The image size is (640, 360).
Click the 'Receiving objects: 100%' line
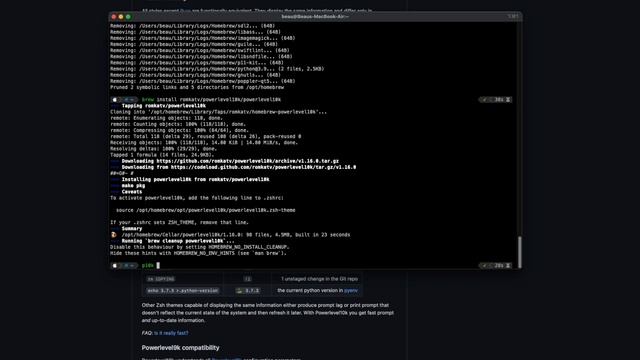(204, 143)
